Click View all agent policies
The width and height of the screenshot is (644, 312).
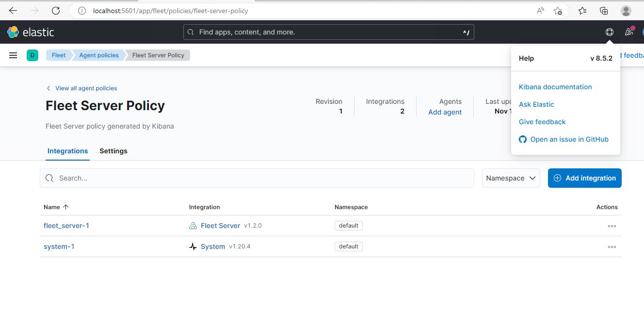86,88
